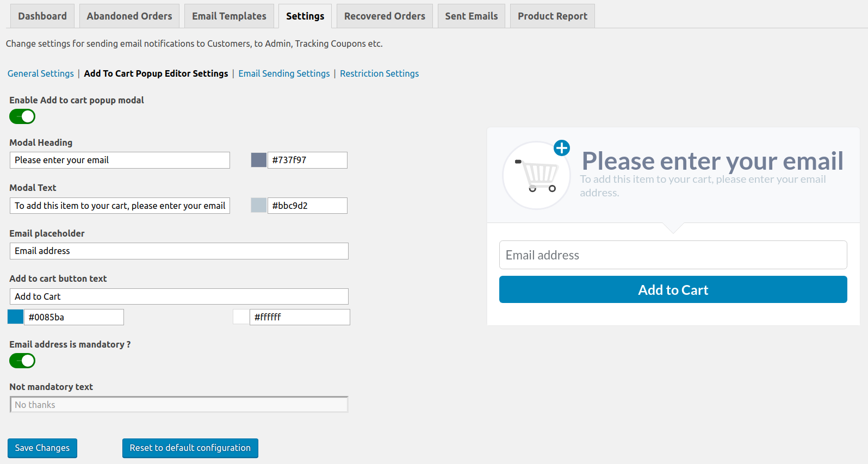This screenshot has height=464, width=868.
Task: Open the General Settings link
Action: pyautogui.click(x=41, y=73)
